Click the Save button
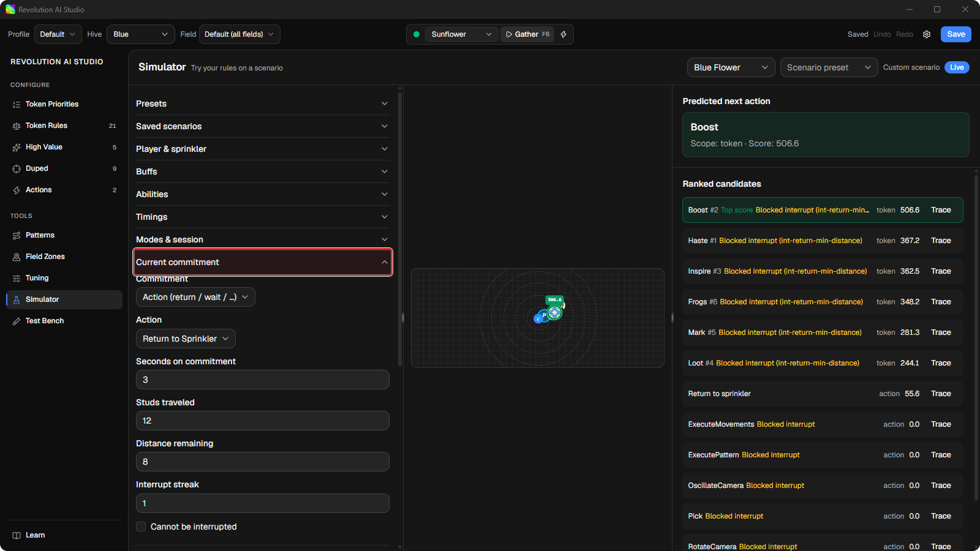Image resolution: width=980 pixels, height=551 pixels. click(956, 34)
